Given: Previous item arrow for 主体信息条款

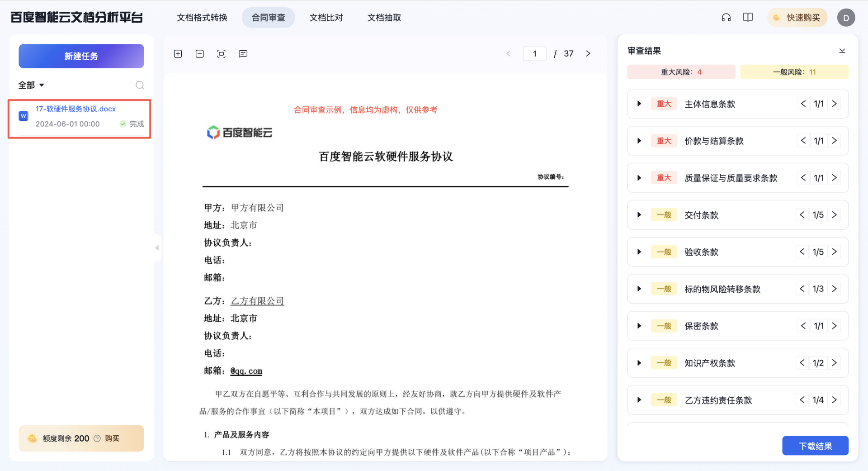Looking at the screenshot, I should (x=803, y=104).
